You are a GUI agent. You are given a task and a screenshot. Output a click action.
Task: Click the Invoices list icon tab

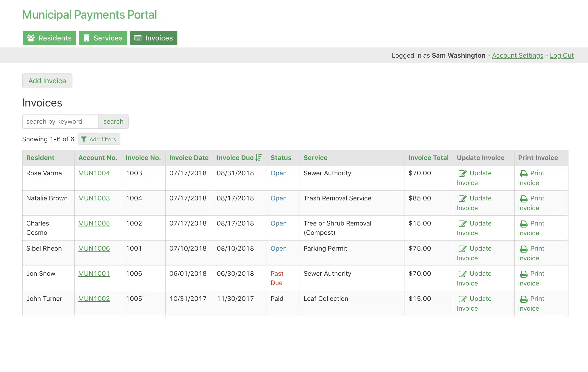point(138,38)
